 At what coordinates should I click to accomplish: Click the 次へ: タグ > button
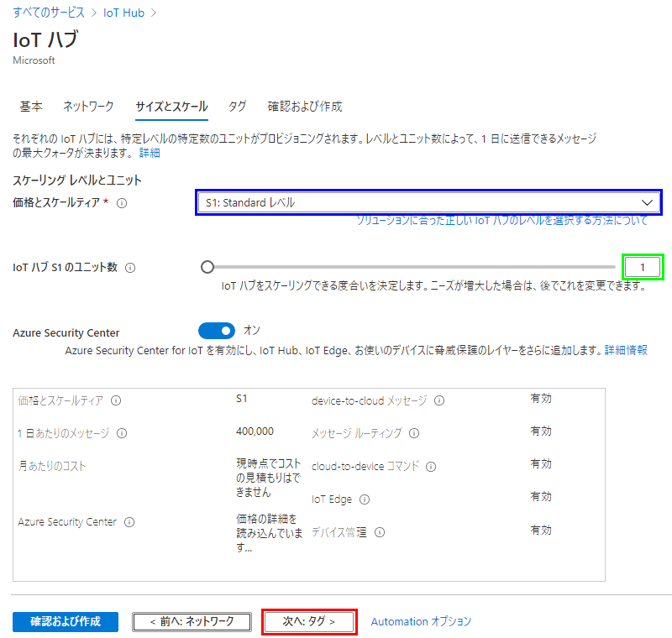pos(309,622)
